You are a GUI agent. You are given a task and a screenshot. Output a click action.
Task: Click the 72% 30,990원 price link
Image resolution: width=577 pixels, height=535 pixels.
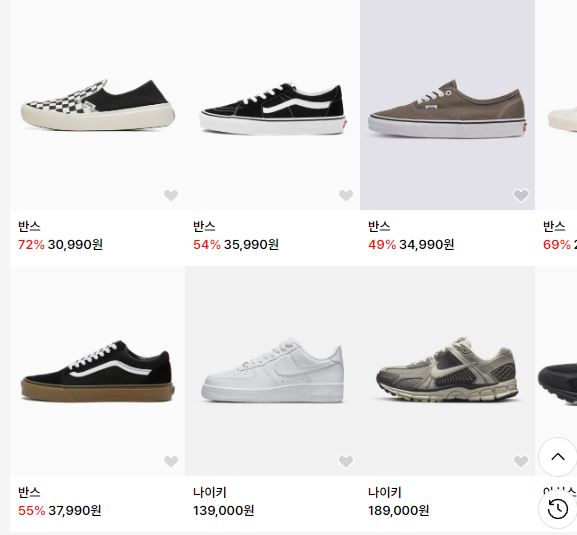pyautogui.click(x=60, y=244)
